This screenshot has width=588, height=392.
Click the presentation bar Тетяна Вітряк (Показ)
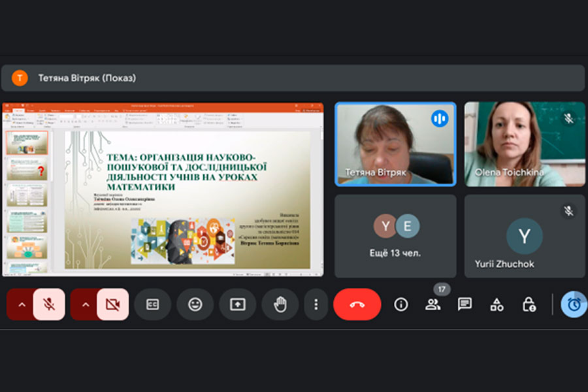tap(293, 78)
